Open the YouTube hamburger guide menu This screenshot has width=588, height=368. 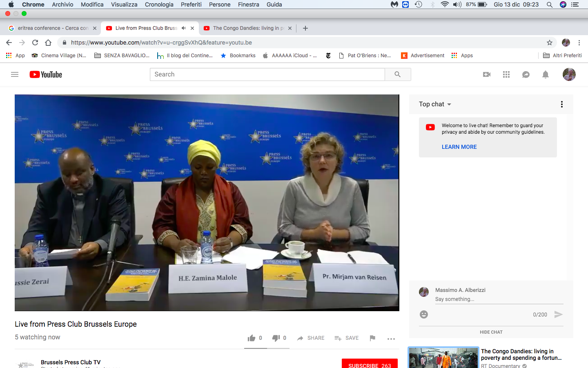pyautogui.click(x=15, y=74)
